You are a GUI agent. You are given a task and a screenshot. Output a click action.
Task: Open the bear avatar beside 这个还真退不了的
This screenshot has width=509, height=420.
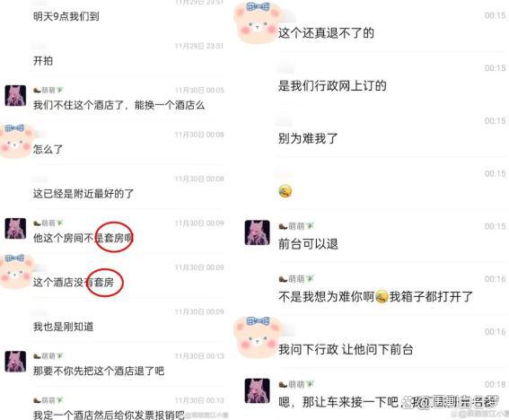[x=257, y=22]
